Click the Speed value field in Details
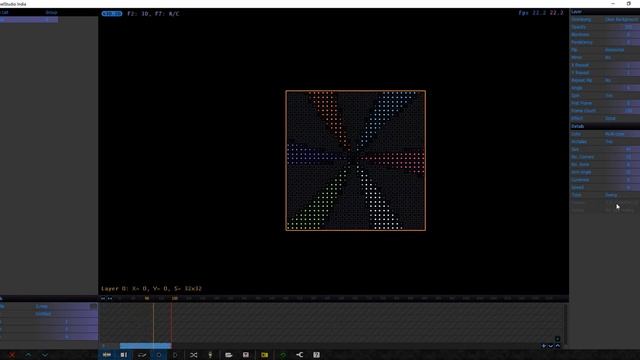The height and width of the screenshot is (360, 640). 622,187
